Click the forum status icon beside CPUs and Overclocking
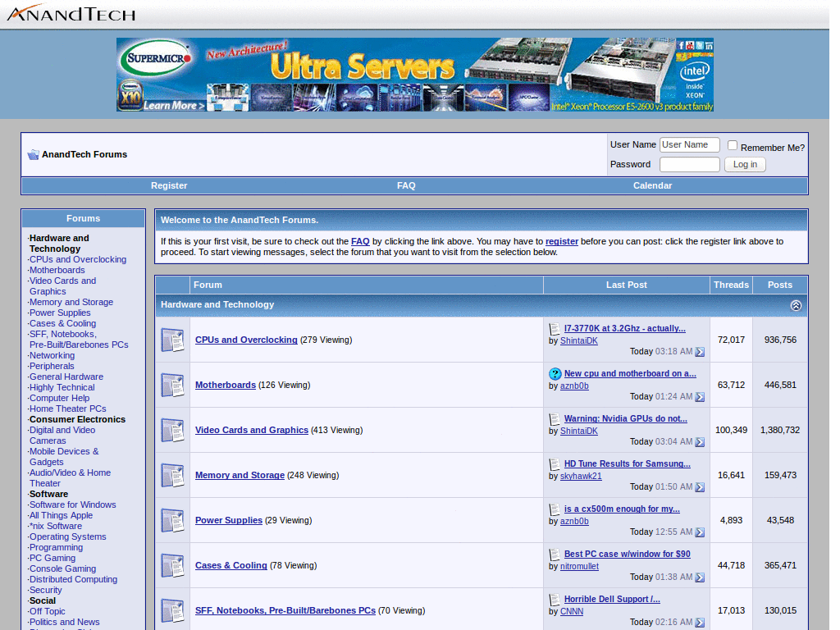Image resolution: width=840 pixels, height=630 pixels. pos(172,339)
